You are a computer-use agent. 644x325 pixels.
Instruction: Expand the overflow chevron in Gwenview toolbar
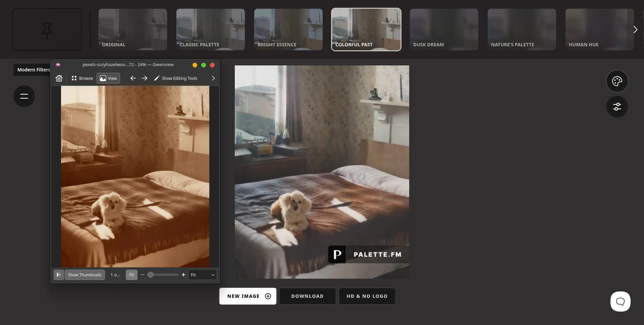(x=213, y=78)
